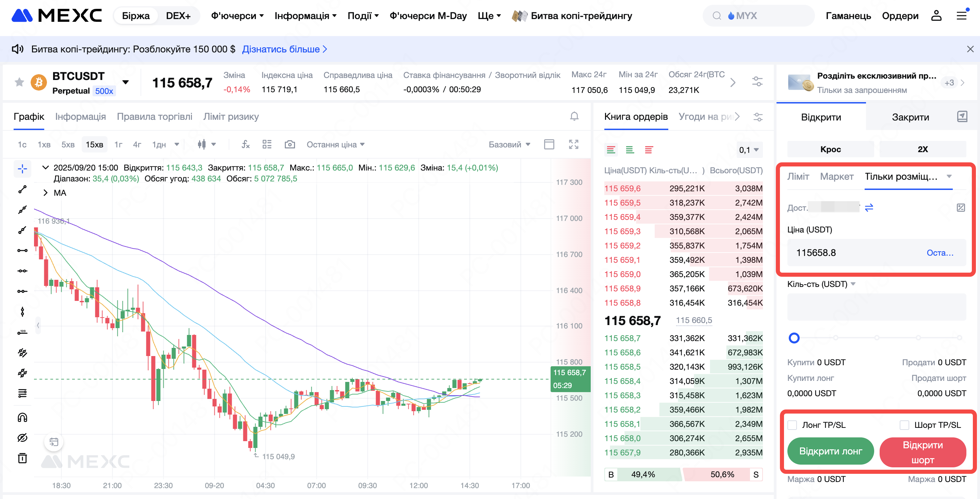The height and width of the screenshot is (499, 980).
Task: Expand the MA indicator row
Action: tap(46, 193)
